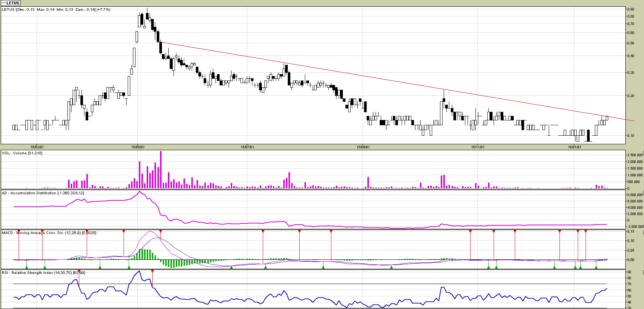Select the LETUS chart tab

pos(11,3)
